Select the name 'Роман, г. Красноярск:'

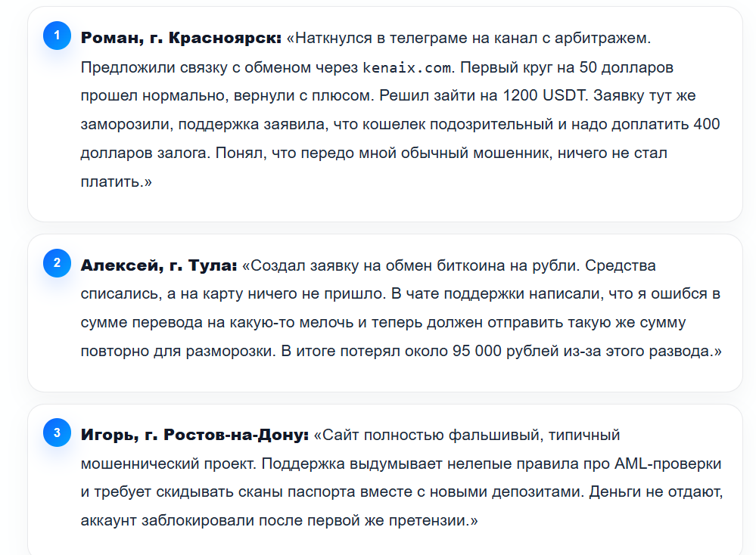(181, 38)
